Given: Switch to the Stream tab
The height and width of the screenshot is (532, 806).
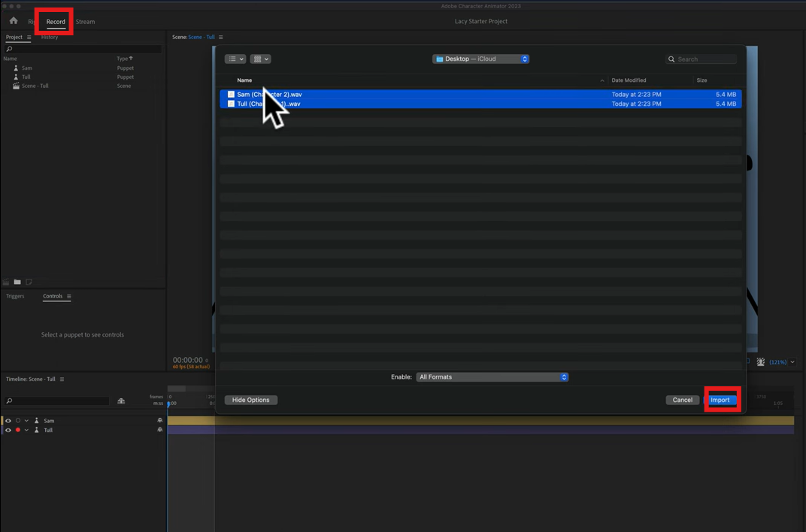Looking at the screenshot, I should pos(85,21).
